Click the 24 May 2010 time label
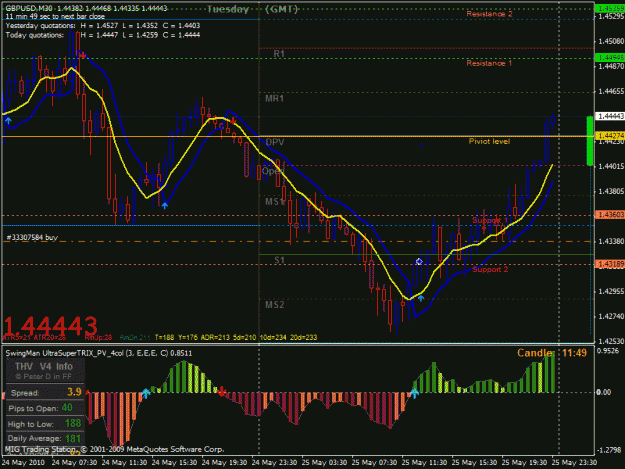Screen dimensions: 625x469 coord(24,463)
